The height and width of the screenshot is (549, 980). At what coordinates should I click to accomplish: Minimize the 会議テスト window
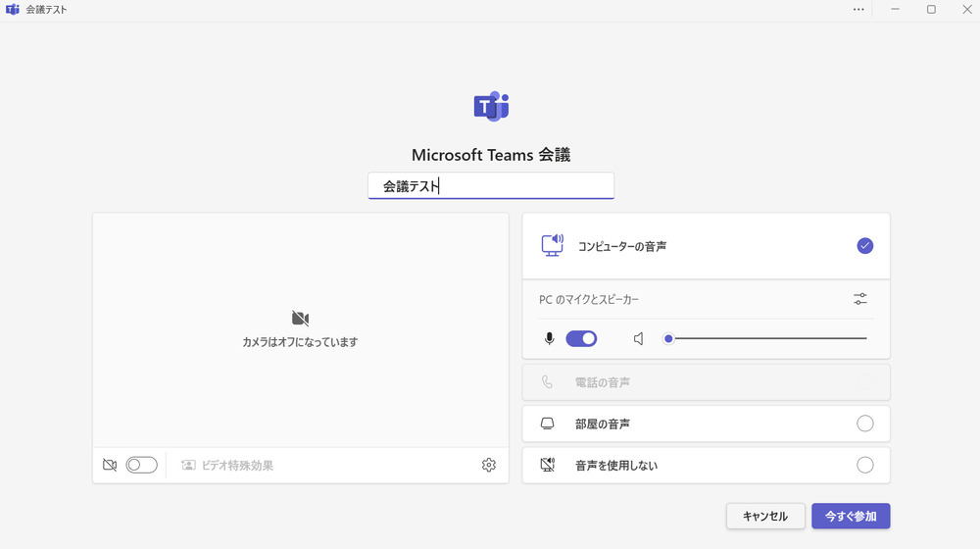coord(895,10)
